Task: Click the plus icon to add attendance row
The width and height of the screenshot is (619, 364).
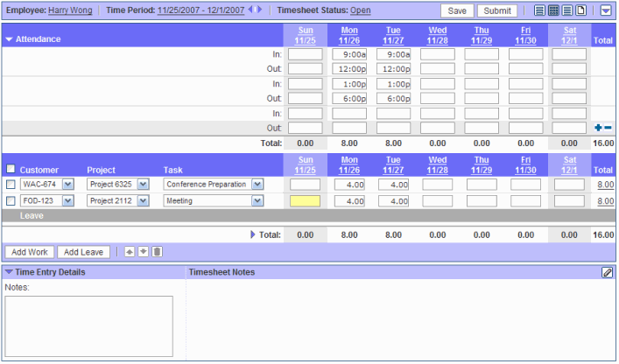Action: [x=598, y=128]
